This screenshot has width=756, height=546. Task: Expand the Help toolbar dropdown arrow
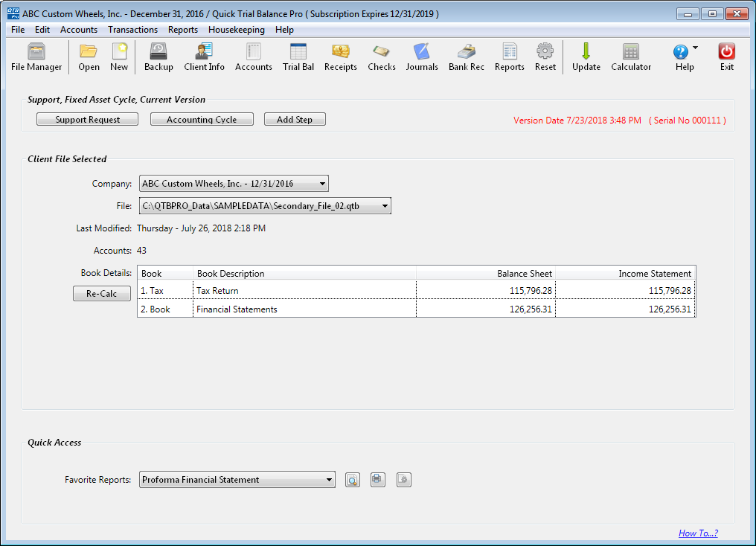coord(695,48)
